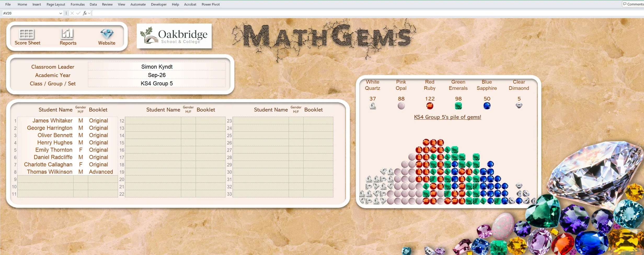644x255 pixels.
Task: Select Emily Thornton's gender cell F
Action: (81, 150)
